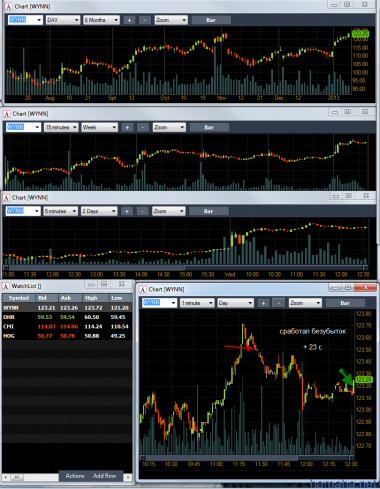Click the minus button in the 1 minute chart
This screenshot has height=489, width=380.
click(x=278, y=303)
